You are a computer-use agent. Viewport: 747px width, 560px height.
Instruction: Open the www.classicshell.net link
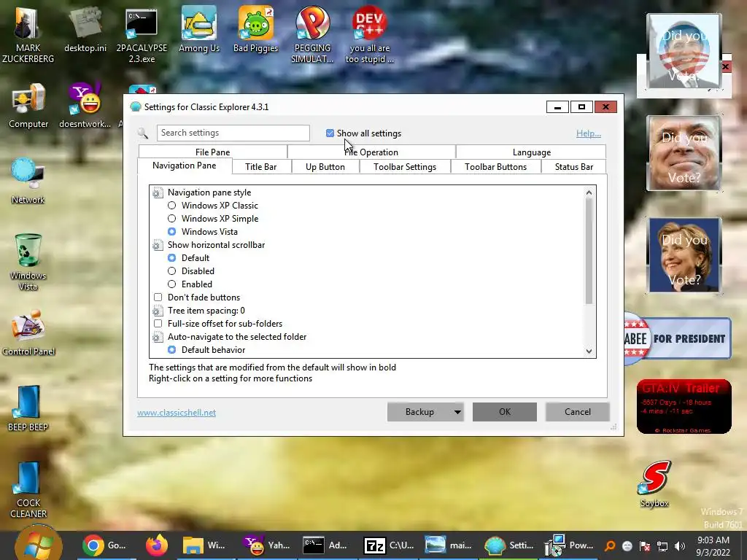tap(177, 413)
